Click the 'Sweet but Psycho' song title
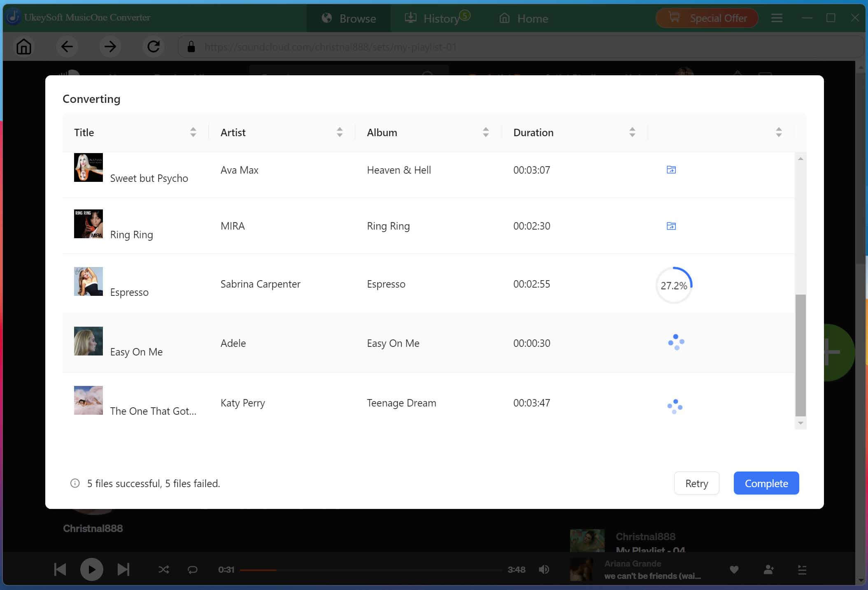 [149, 178]
